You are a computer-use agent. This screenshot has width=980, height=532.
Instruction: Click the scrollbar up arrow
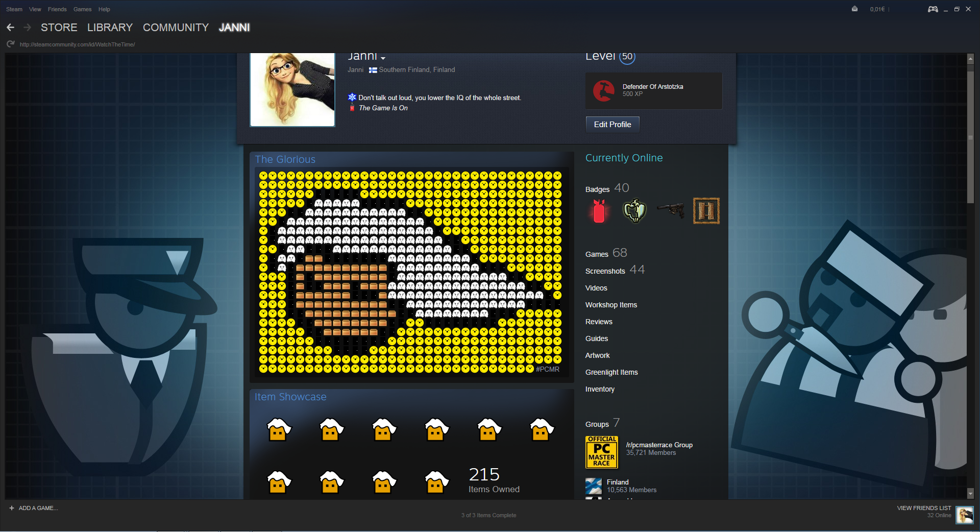pyautogui.click(x=971, y=59)
